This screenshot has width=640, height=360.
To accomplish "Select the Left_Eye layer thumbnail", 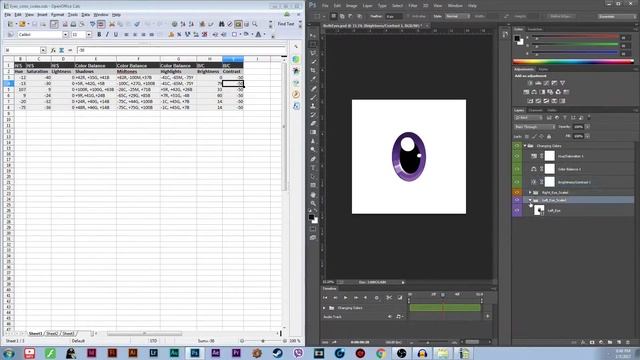I will tap(539, 210).
